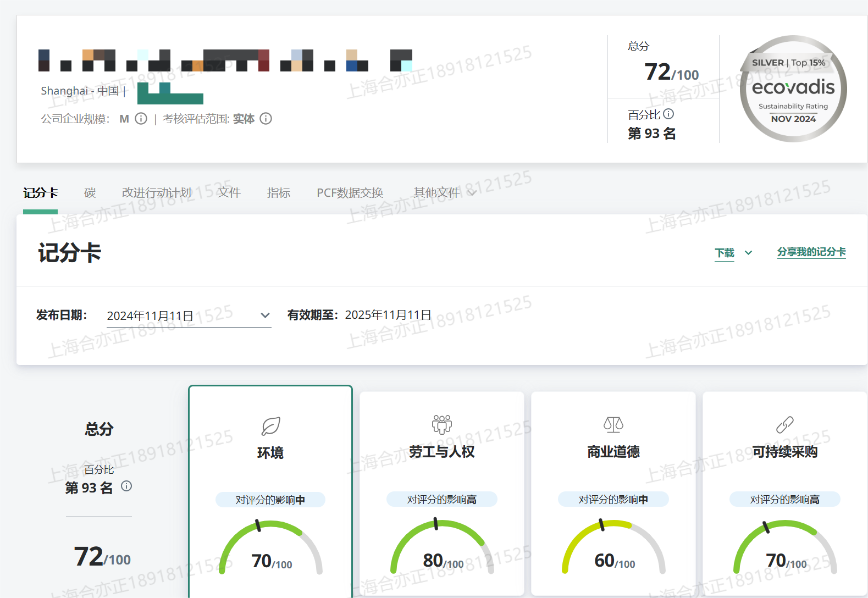Select the 商业道德 score card

pyautogui.click(x=613, y=452)
